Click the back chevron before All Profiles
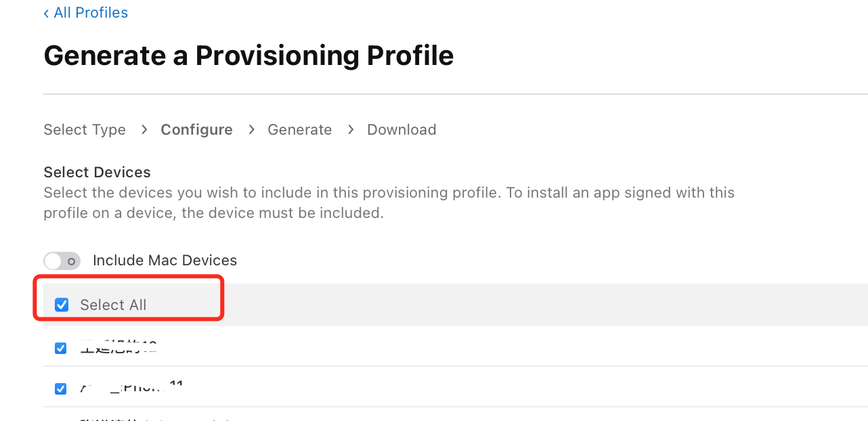The width and height of the screenshot is (868, 421). click(x=46, y=13)
